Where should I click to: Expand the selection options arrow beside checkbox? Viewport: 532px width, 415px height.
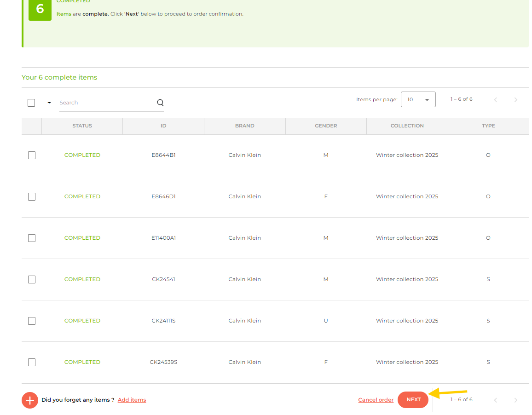tap(49, 103)
